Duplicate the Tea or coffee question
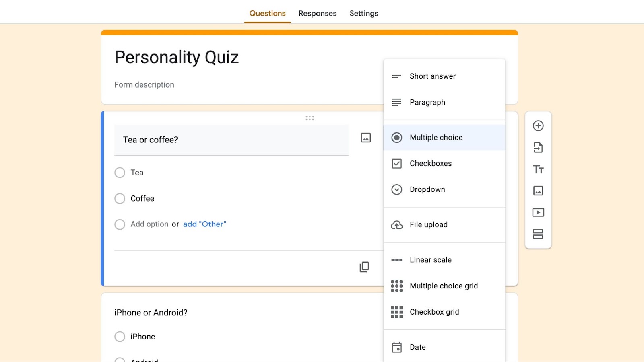The width and height of the screenshot is (644, 362). tap(364, 267)
